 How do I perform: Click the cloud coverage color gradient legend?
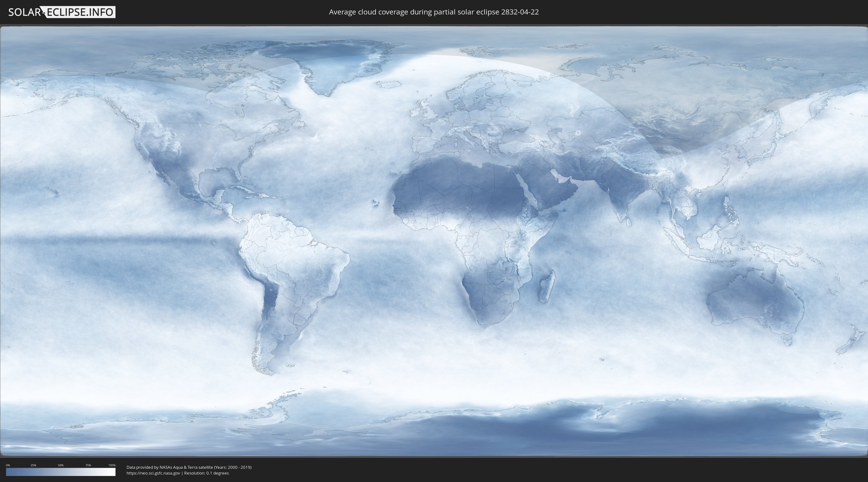61,472
